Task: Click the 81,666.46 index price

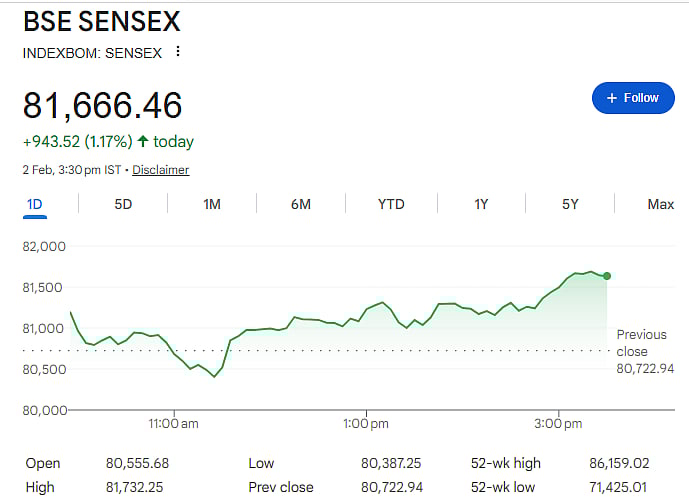Action: click(102, 105)
